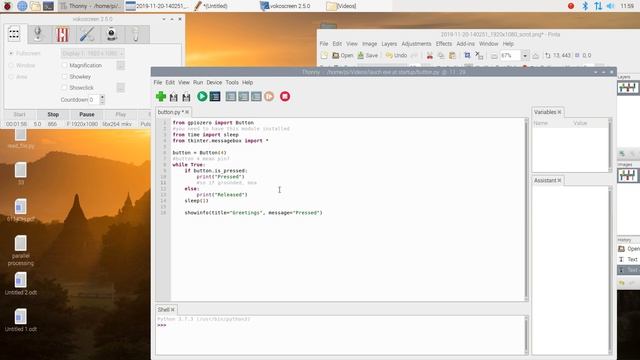Image resolution: width=640 pixels, height=360 pixels.
Task: Open the file manager icon in taskbar
Action: pos(36,6)
